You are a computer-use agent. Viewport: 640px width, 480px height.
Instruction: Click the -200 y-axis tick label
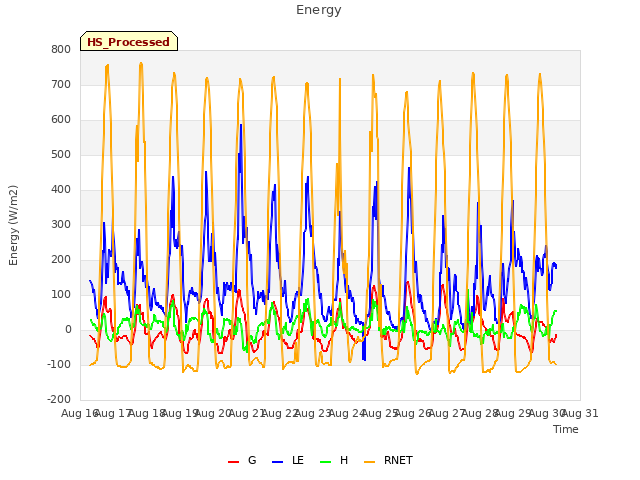click(x=59, y=400)
